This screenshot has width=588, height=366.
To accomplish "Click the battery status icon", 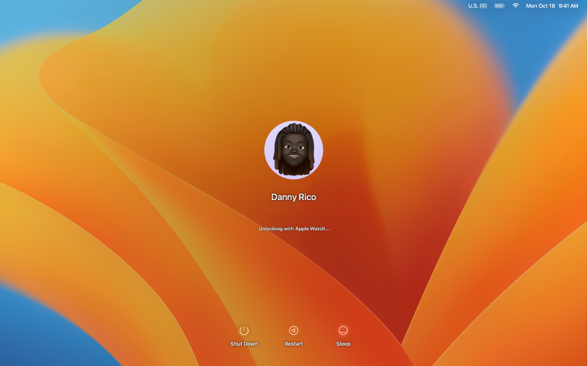I will click(x=498, y=6).
